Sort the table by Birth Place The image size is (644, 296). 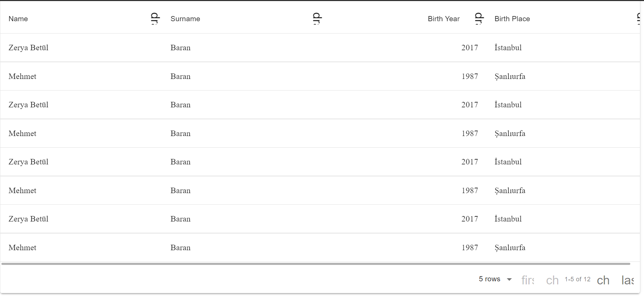(x=512, y=19)
